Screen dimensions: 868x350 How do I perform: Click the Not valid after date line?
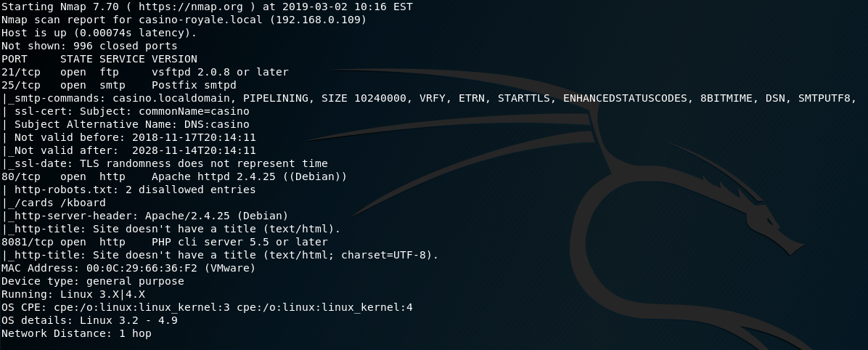(128, 150)
